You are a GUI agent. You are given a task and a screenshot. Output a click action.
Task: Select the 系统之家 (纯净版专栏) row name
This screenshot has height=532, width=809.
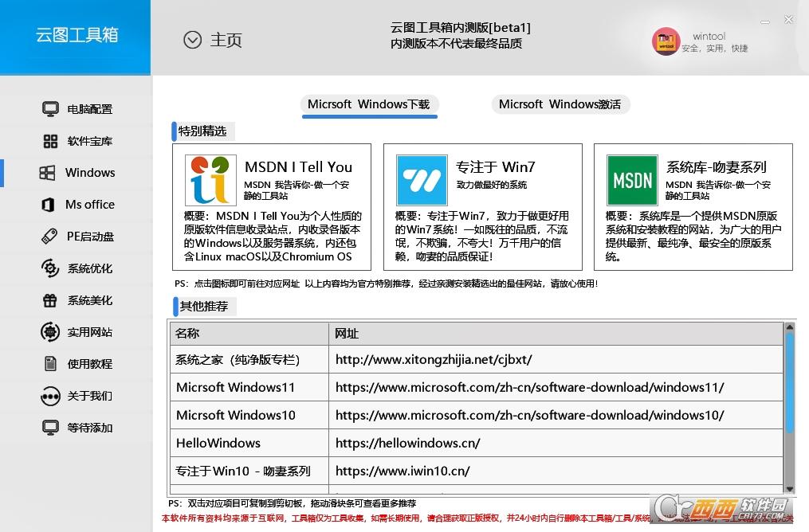(x=249, y=359)
